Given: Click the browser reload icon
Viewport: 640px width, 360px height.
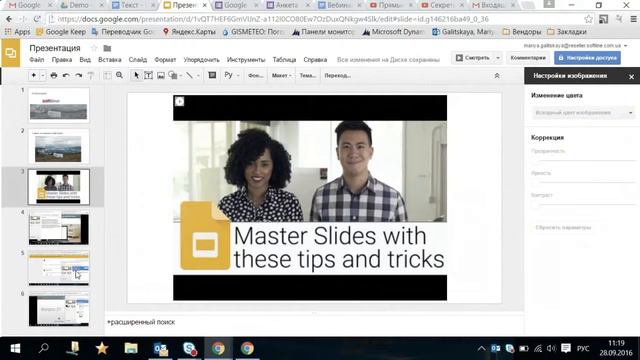Looking at the screenshot, I should pos(37,19).
